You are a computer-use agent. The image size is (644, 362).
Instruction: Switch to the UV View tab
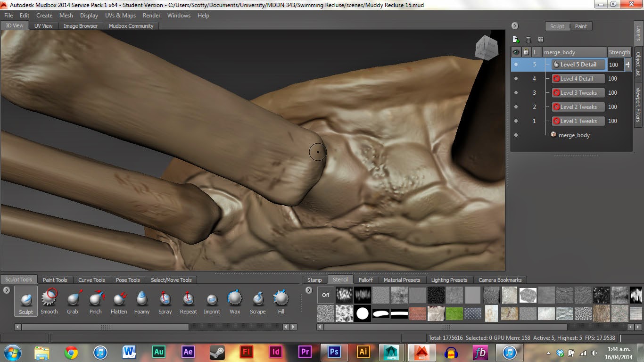[43, 26]
